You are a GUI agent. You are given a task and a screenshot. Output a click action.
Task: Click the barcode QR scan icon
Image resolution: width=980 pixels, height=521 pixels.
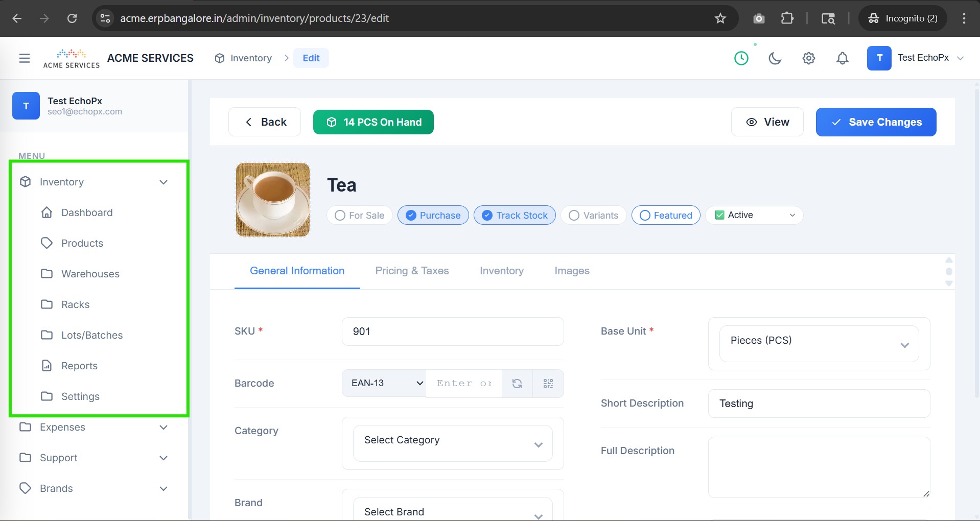[x=548, y=384]
